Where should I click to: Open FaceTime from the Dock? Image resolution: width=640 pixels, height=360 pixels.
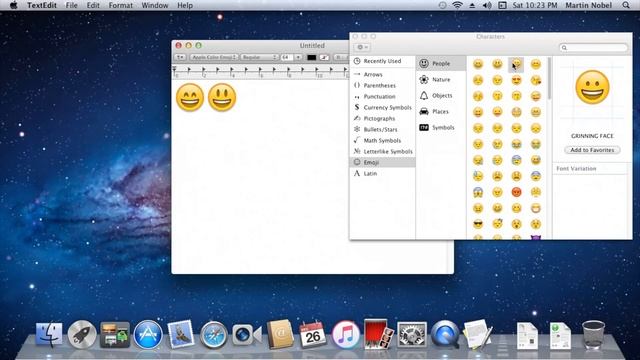[246, 335]
